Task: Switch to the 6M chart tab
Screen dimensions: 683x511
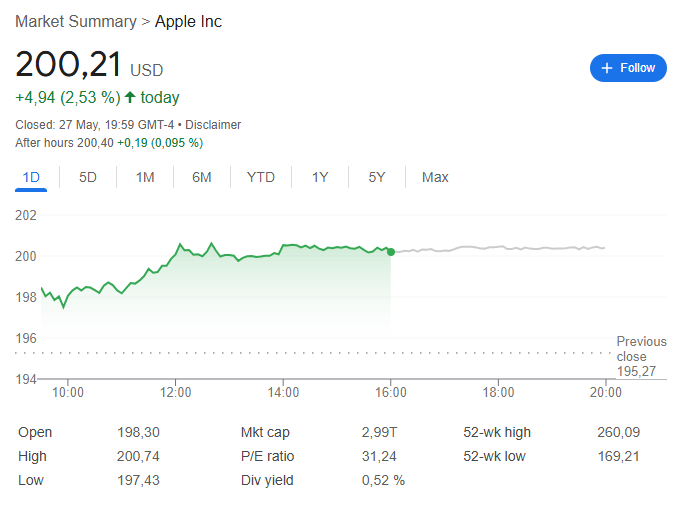Action: [x=202, y=177]
